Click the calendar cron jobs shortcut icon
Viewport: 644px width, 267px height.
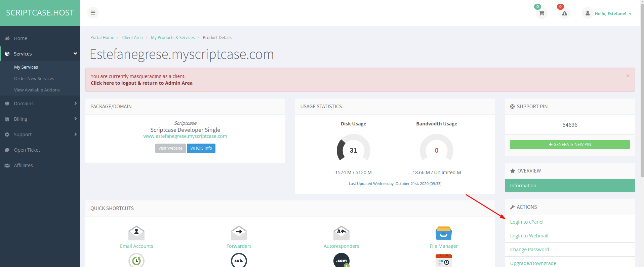tap(444, 261)
